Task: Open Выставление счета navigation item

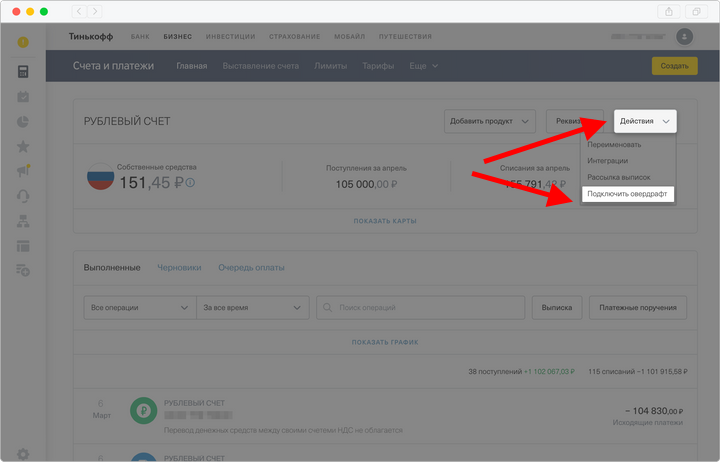Action: [x=260, y=66]
